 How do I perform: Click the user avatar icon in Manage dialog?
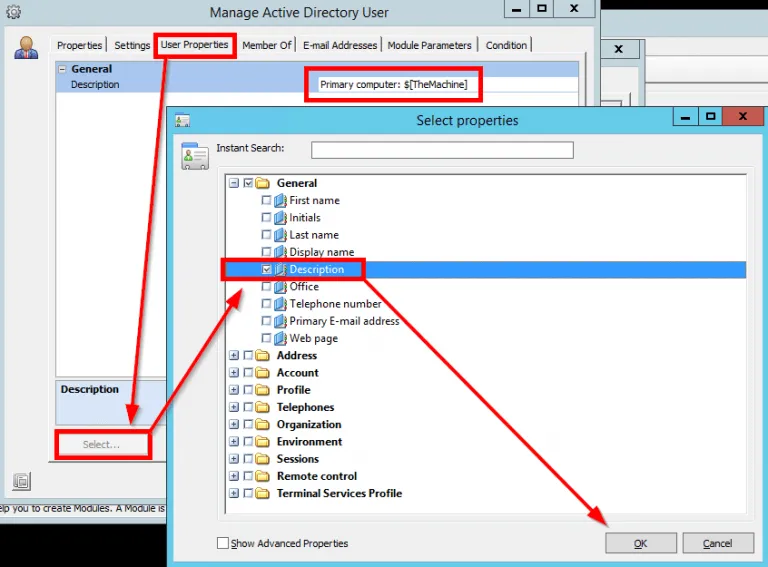(26, 47)
